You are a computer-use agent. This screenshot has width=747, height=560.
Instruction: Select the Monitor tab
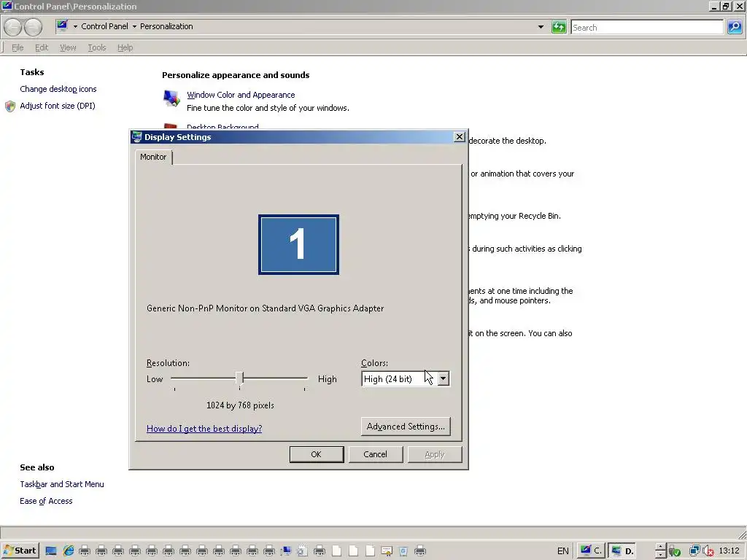[x=153, y=157]
